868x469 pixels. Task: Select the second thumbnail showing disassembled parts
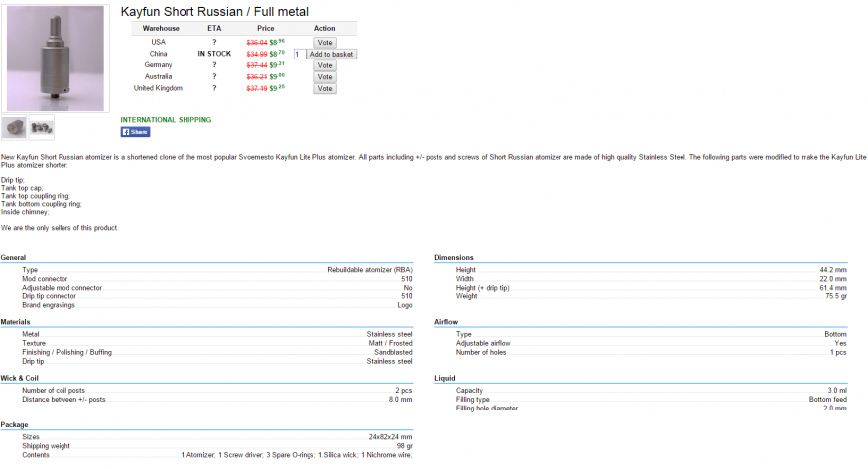coord(42,128)
